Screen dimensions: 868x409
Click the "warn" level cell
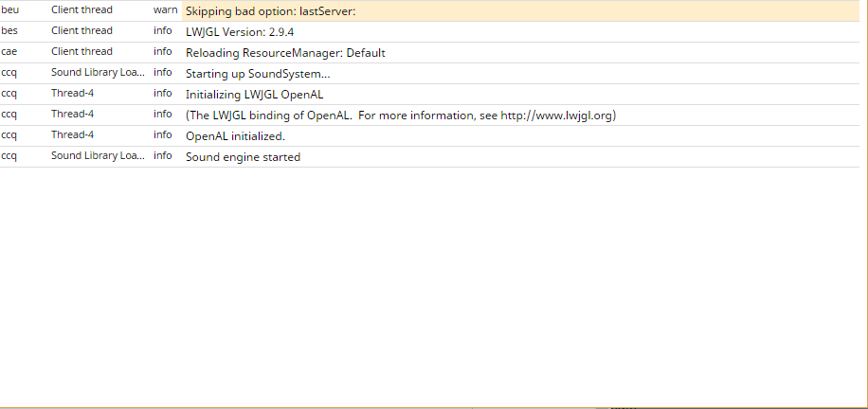pyautogui.click(x=165, y=10)
